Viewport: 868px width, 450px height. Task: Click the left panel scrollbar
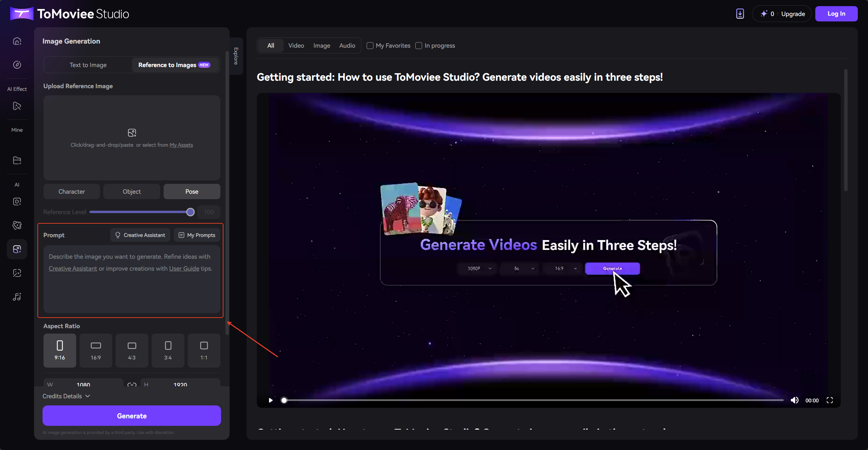(x=227, y=192)
